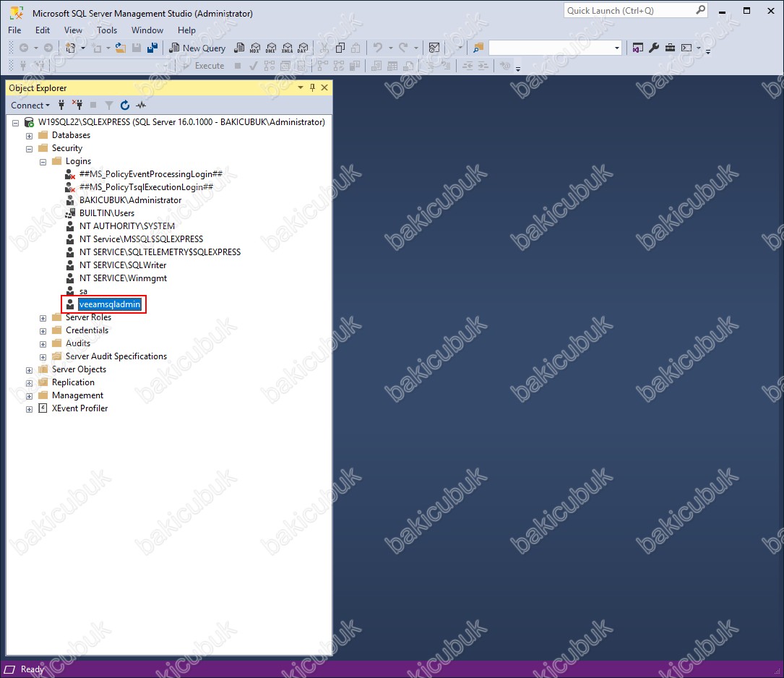The width and height of the screenshot is (784, 678).
Task: Open the New Item dropdown arrow
Action: coord(83,48)
